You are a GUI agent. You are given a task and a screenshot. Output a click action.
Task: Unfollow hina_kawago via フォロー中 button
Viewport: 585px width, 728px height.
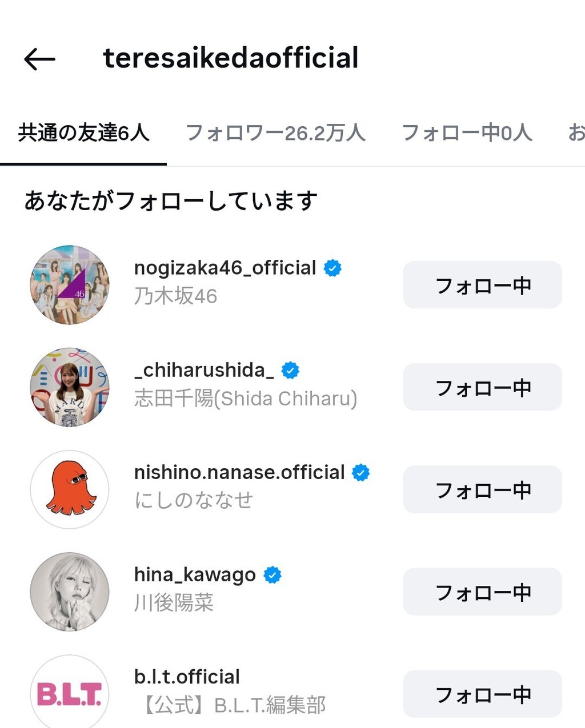[482, 592]
